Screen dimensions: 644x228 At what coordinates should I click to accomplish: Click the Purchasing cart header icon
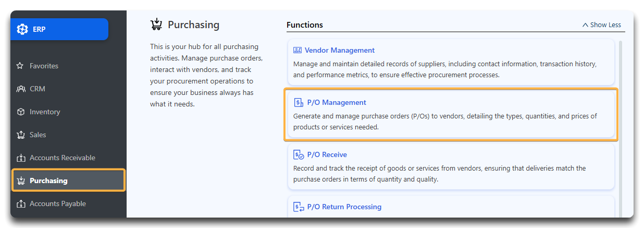pos(156,25)
